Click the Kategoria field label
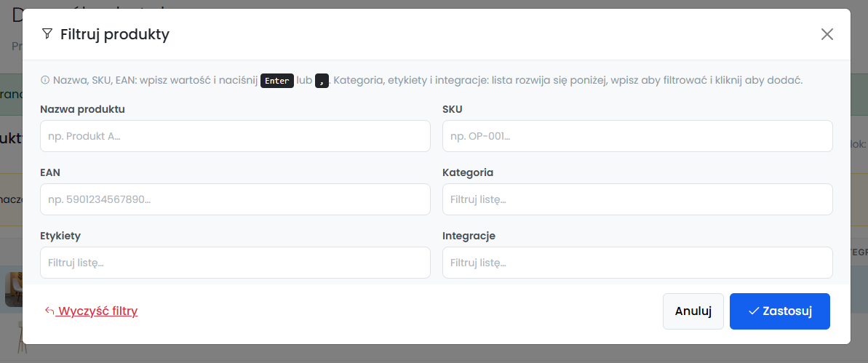This screenshot has width=868, height=363. click(x=468, y=172)
